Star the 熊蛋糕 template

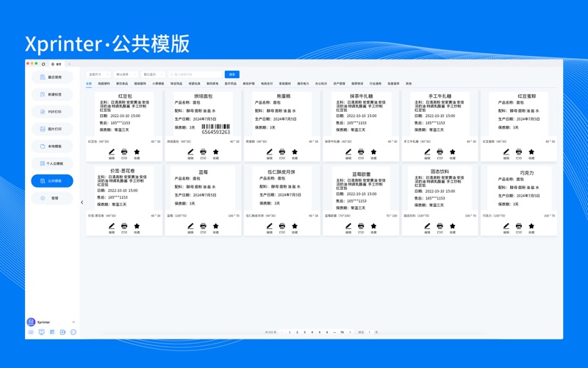pos(295,152)
